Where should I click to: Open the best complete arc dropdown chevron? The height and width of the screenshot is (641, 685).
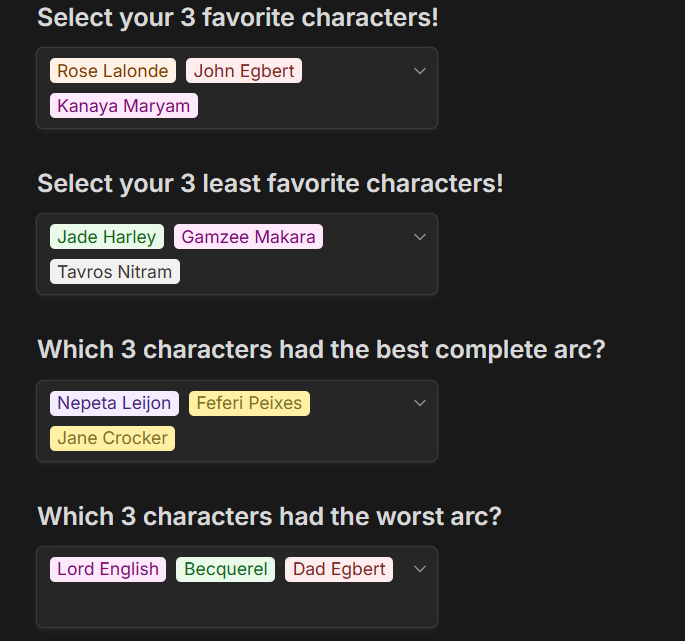point(420,403)
